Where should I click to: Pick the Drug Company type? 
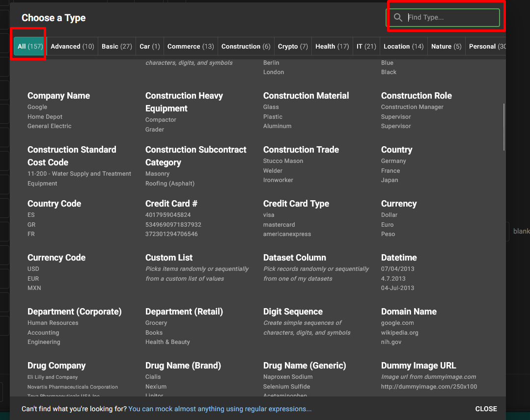(56, 366)
